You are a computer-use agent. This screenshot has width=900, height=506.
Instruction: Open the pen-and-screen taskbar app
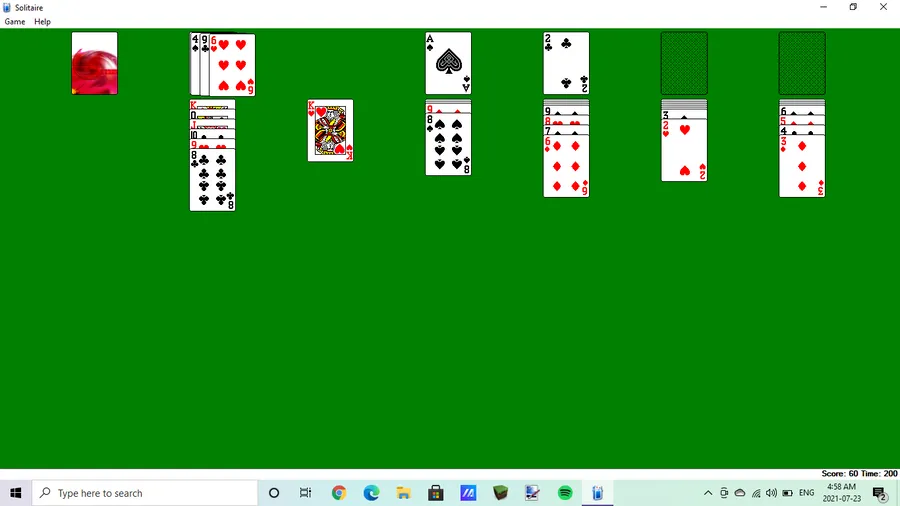pos(533,493)
